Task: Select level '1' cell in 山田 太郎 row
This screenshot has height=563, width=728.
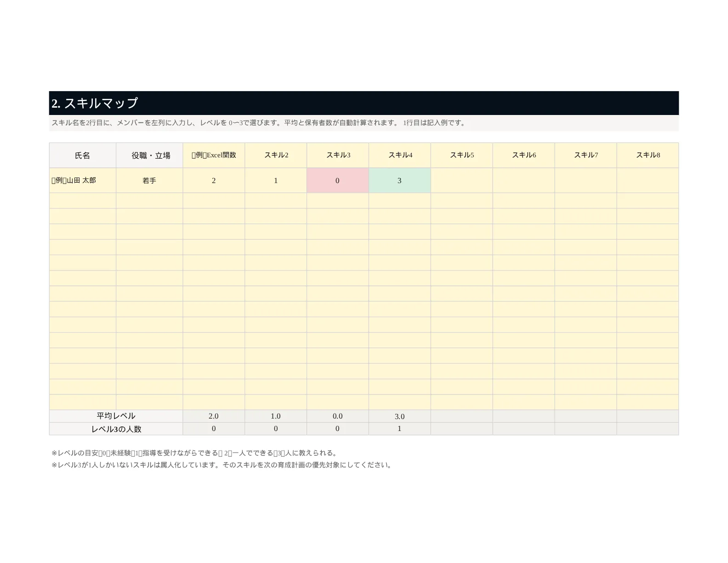Action: (276, 180)
